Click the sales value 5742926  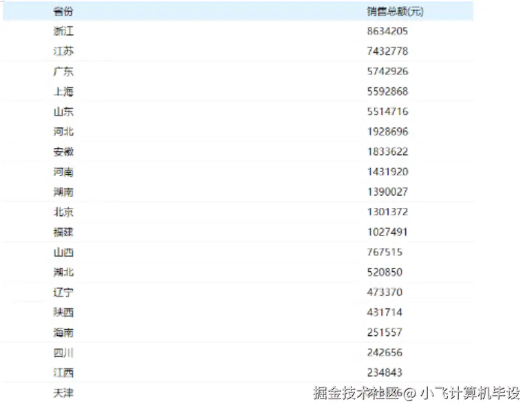387,71
